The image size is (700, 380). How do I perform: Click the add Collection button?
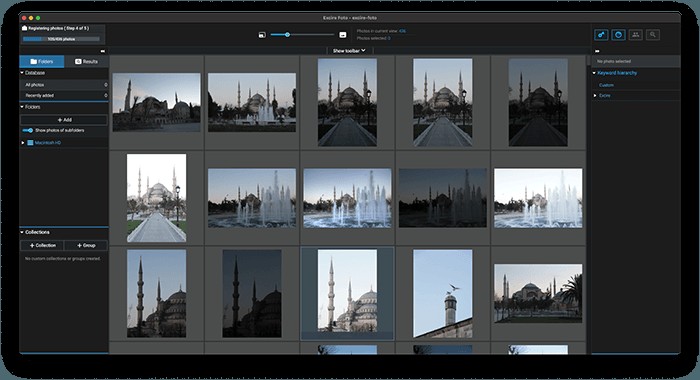pyautogui.click(x=42, y=246)
